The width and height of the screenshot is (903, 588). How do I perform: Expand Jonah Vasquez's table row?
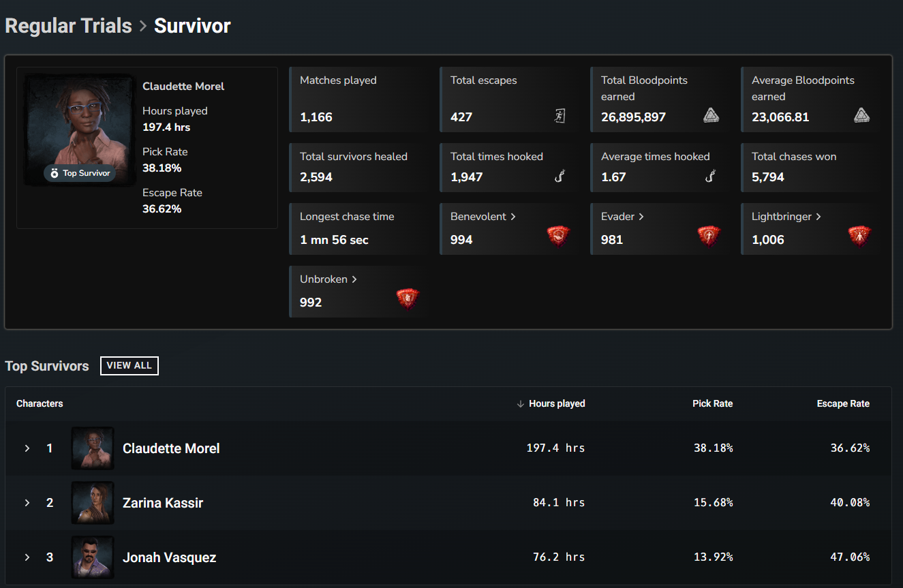point(27,557)
